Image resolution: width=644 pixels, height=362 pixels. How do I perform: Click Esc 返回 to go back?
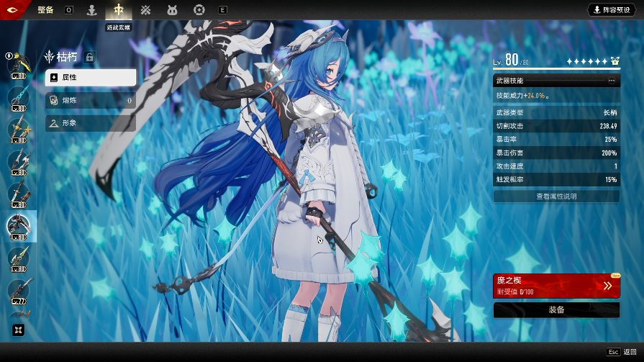pos(622,352)
